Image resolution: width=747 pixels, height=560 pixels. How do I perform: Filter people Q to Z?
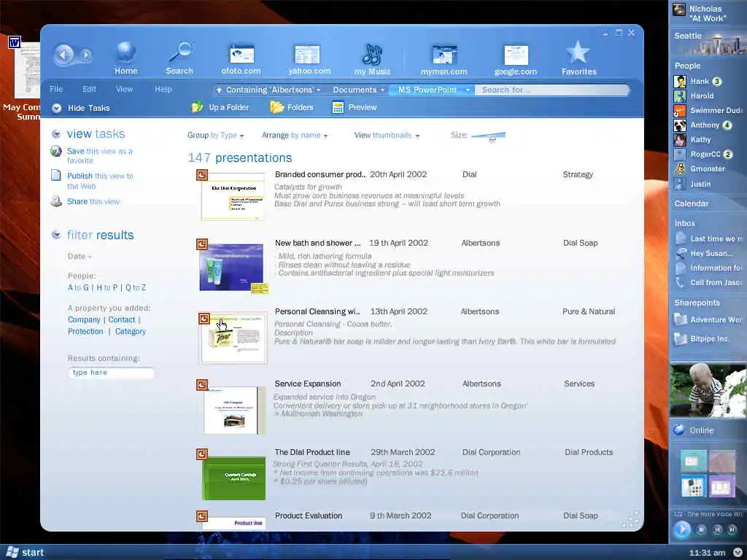click(x=136, y=287)
